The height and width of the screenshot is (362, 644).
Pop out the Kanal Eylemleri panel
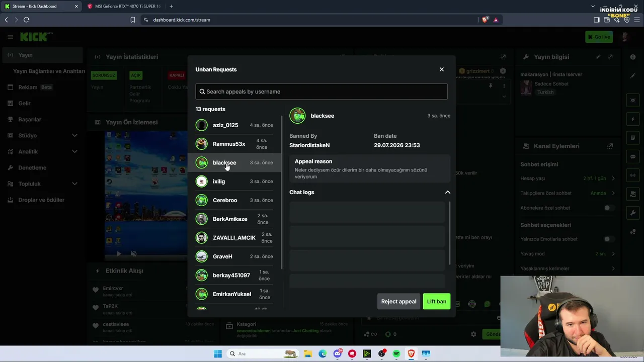(610, 146)
